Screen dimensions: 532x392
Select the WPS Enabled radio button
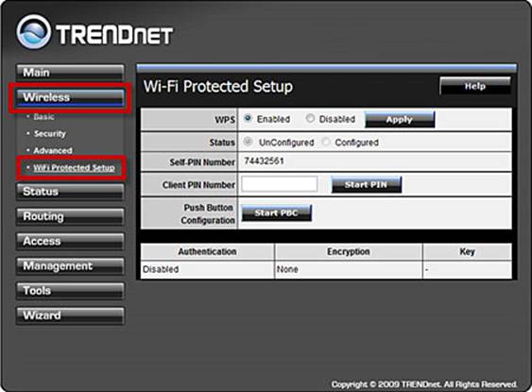pos(248,118)
